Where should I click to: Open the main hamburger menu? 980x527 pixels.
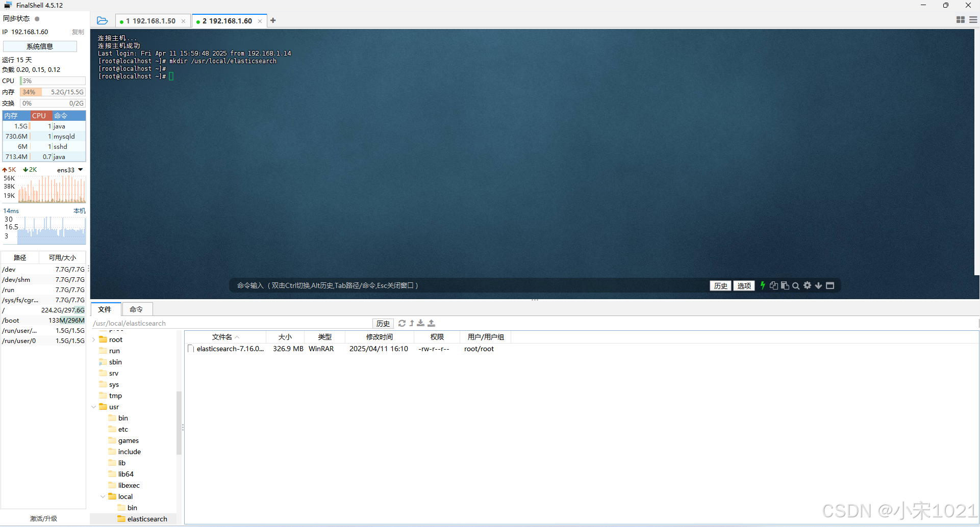[x=973, y=20]
